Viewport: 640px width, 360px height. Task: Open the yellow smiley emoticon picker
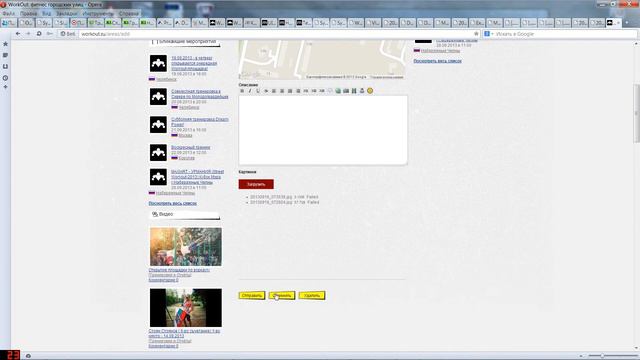370,91
